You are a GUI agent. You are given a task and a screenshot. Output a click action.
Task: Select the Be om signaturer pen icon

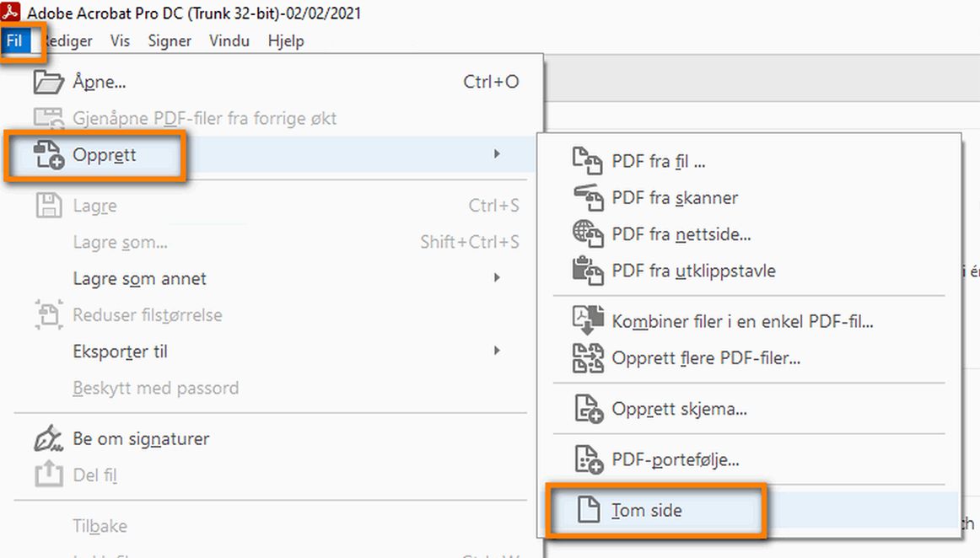click(x=50, y=438)
